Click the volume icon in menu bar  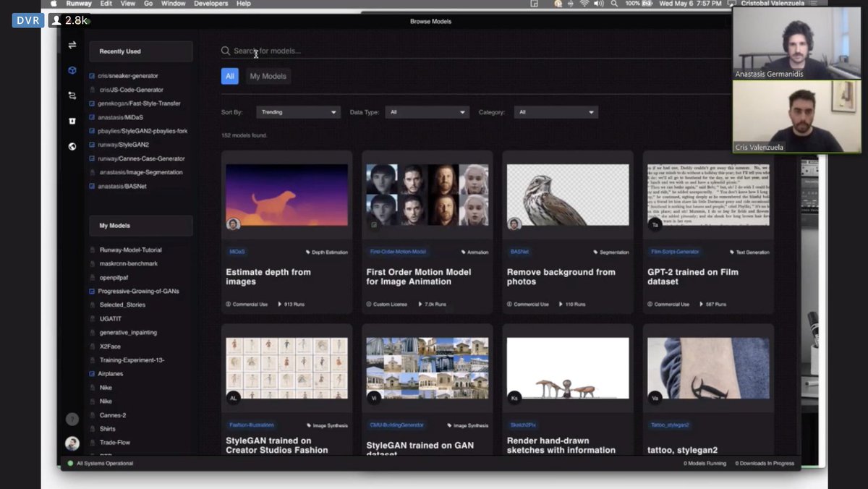[x=599, y=4]
